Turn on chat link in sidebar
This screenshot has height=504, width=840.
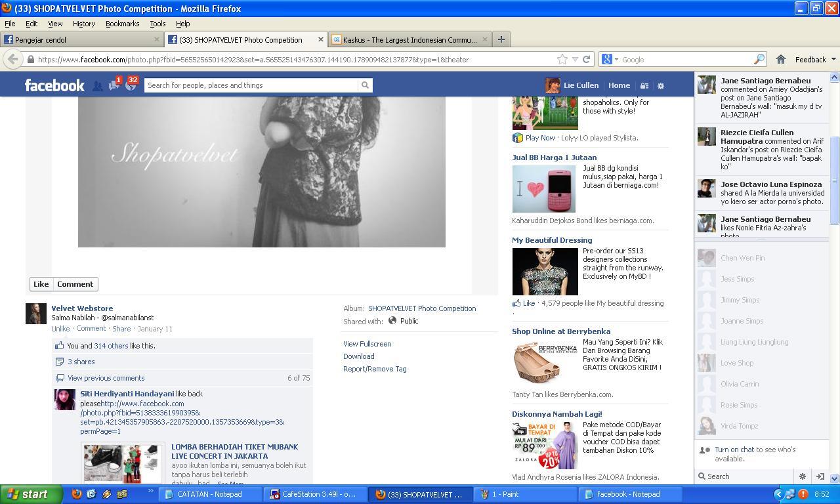pos(734,450)
